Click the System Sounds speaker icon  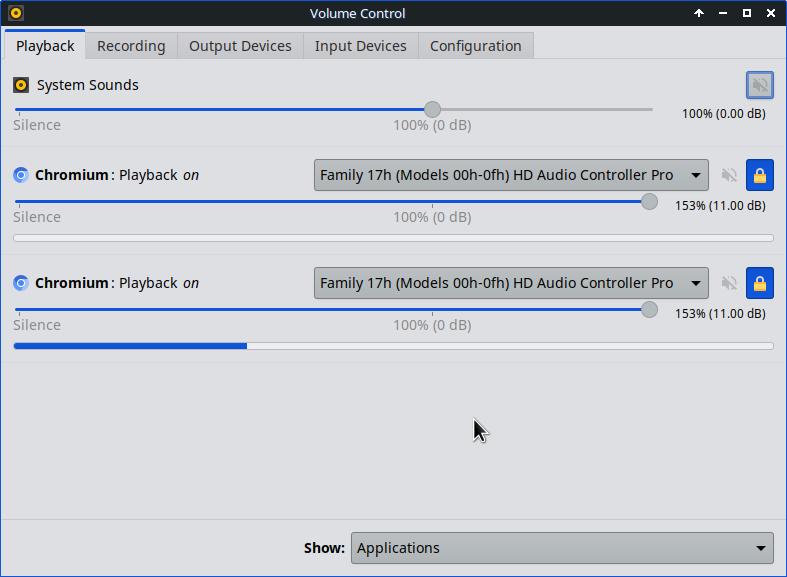[21, 85]
